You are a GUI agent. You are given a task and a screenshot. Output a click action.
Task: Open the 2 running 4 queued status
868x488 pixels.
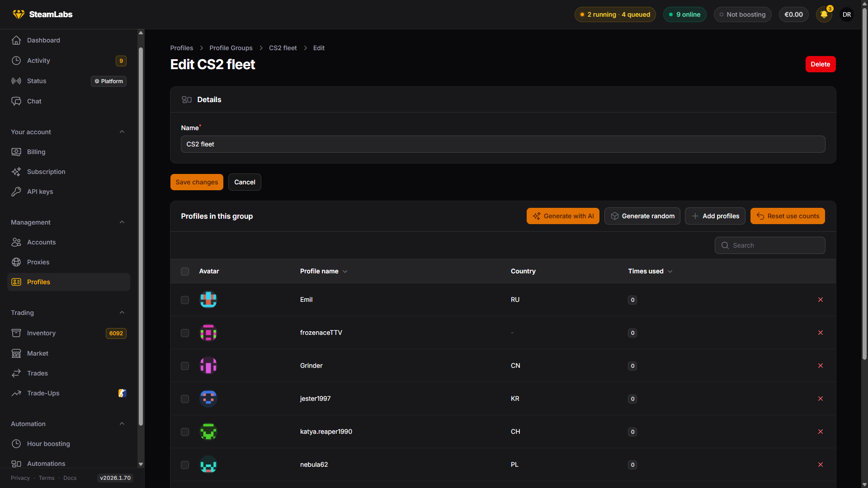(615, 14)
